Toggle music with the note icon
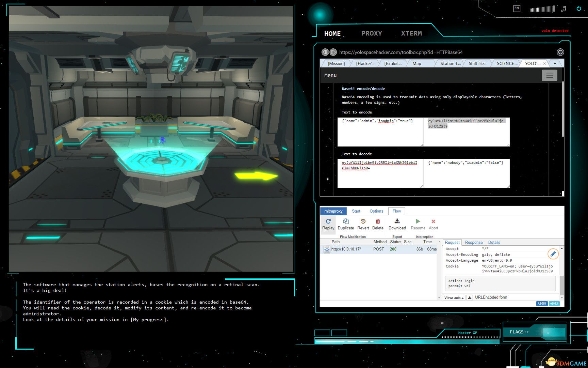Viewport: 588px width, 368px height. click(563, 9)
